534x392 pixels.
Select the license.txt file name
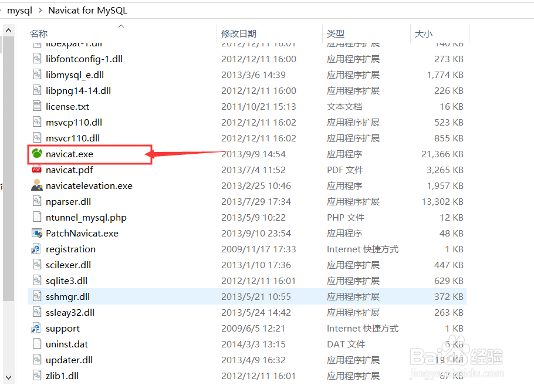pos(67,107)
